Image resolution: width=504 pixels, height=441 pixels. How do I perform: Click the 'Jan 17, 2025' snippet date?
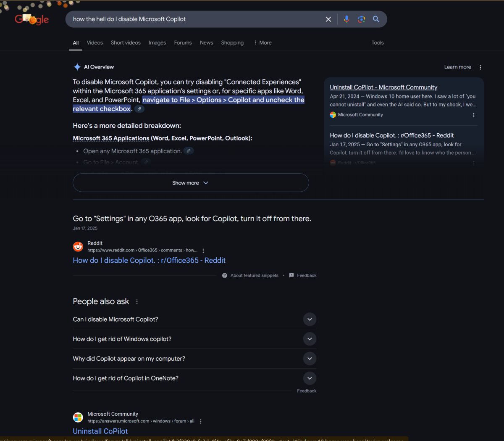(x=85, y=228)
